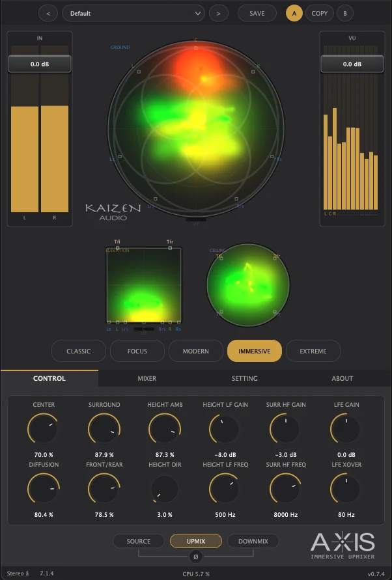Click the Tfr marker on the elevation view
This screenshot has height=580, width=392.
pyautogui.click(x=170, y=248)
